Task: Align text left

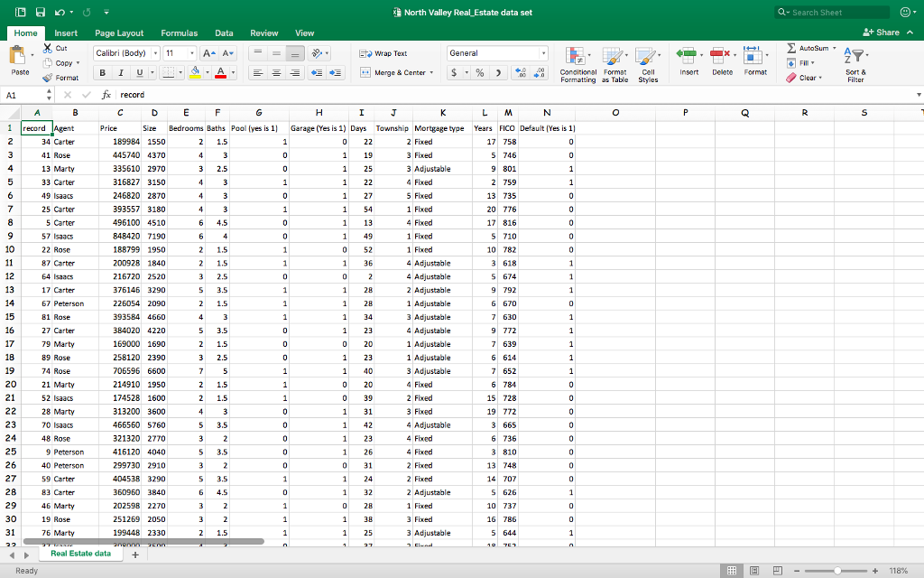Action: click(x=257, y=72)
